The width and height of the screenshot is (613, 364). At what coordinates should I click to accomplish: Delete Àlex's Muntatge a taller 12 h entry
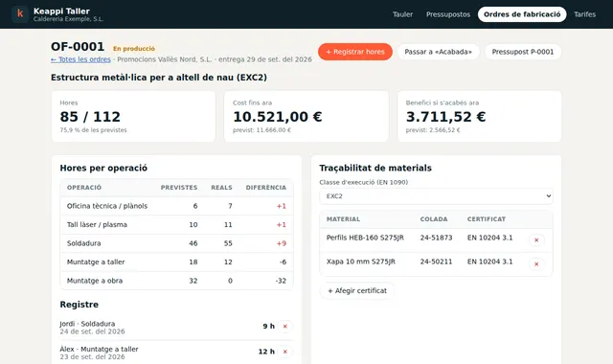tap(285, 352)
